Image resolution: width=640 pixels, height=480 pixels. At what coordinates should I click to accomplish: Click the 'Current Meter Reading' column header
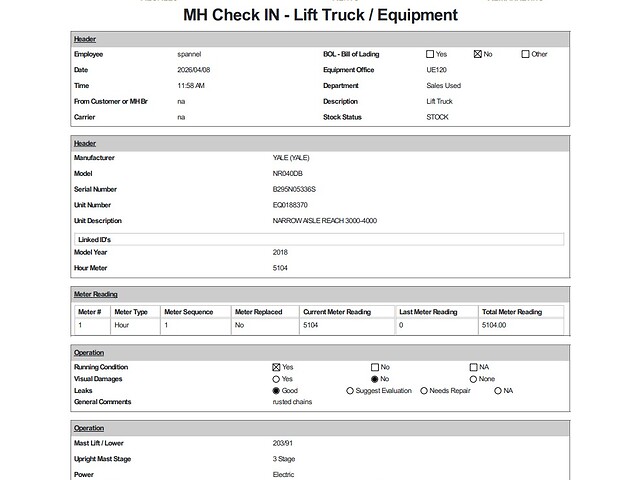click(336, 312)
